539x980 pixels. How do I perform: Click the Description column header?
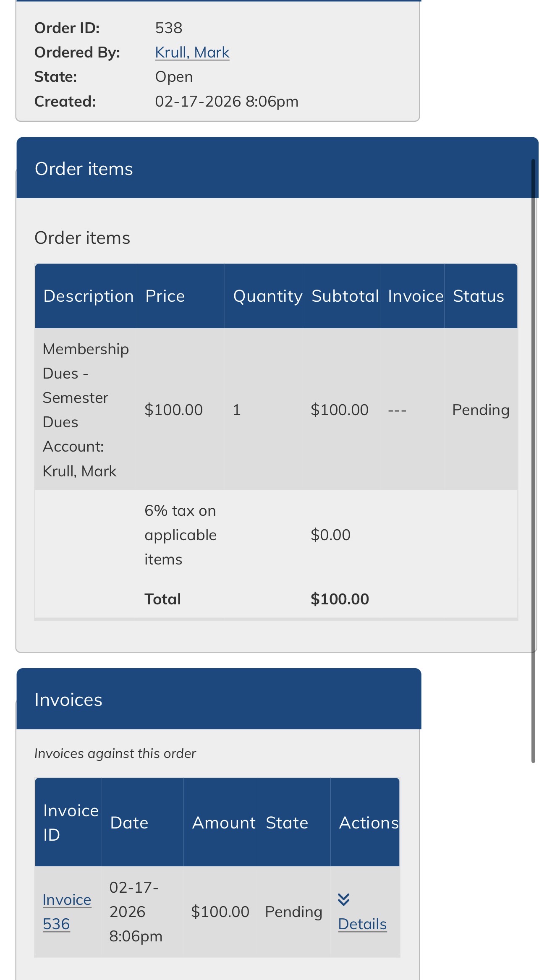tap(88, 296)
